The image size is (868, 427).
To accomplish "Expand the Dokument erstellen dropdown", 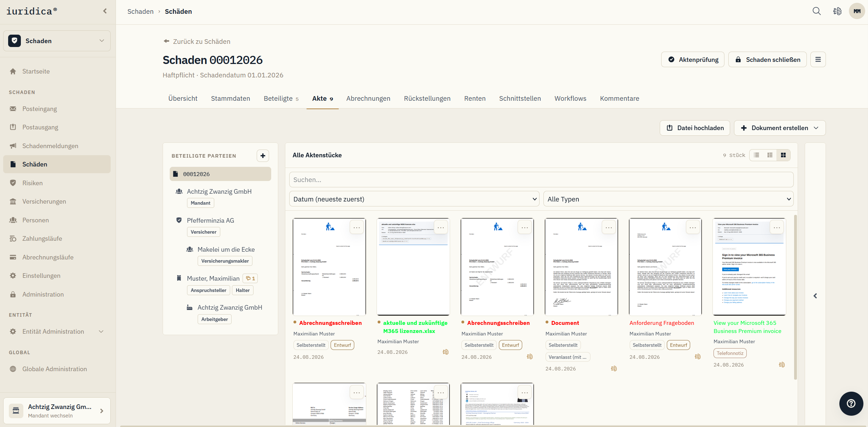I will [x=780, y=128].
